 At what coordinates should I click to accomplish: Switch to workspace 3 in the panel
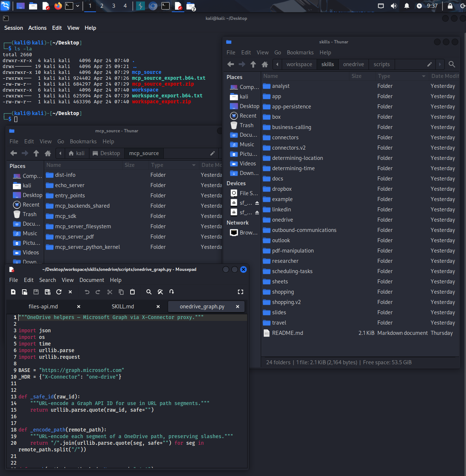click(114, 6)
